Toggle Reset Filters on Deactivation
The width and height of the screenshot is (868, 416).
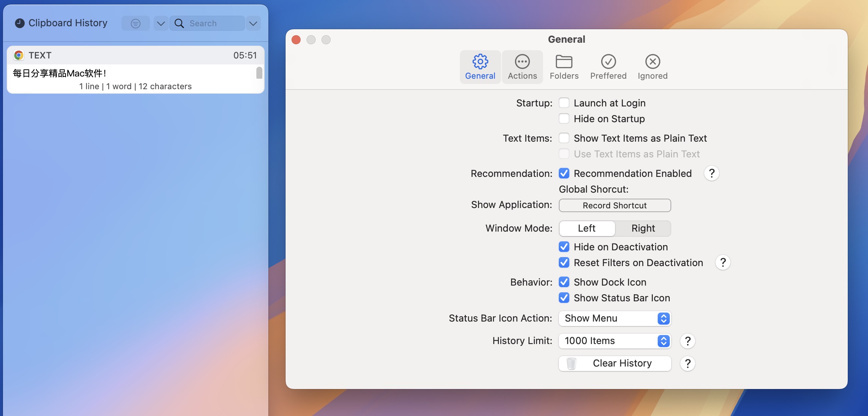564,262
